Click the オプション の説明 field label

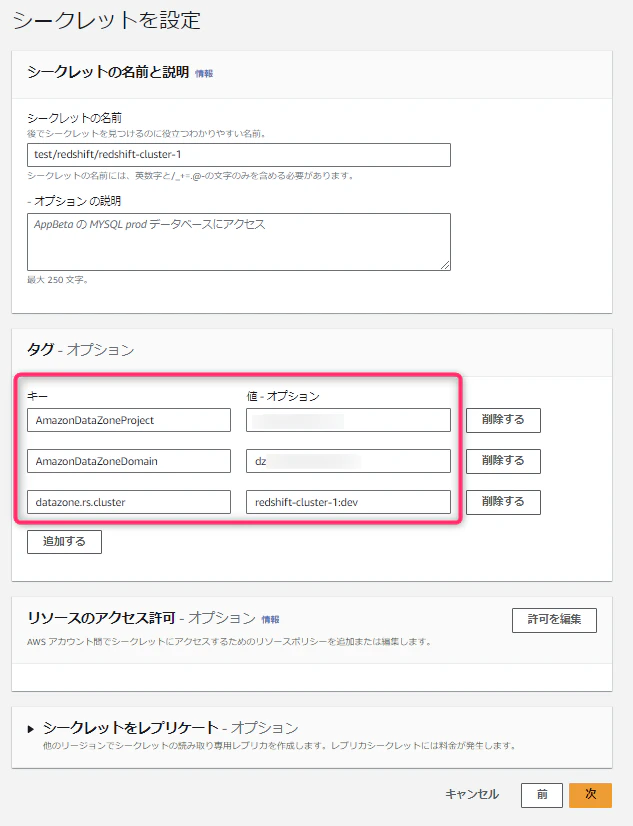pos(74,201)
